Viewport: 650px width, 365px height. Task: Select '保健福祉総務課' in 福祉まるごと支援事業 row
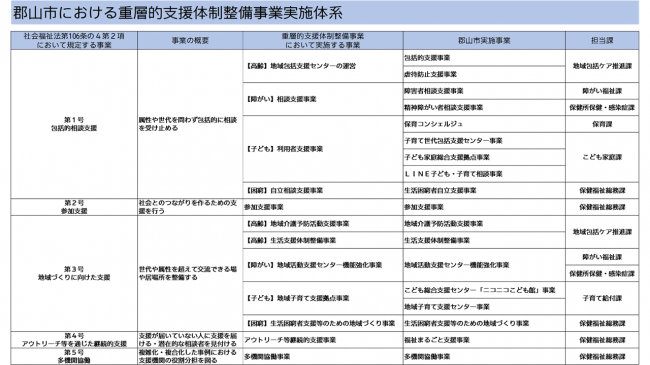(602, 340)
